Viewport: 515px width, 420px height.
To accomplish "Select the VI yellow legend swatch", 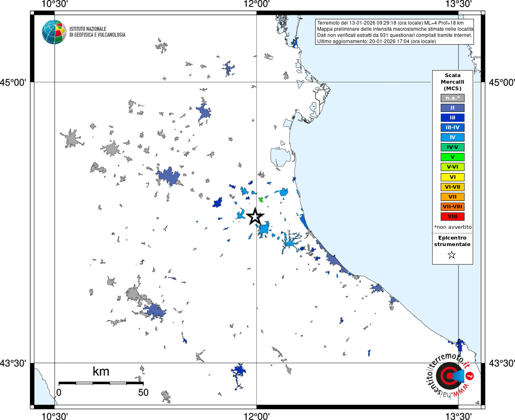I will tap(453, 177).
